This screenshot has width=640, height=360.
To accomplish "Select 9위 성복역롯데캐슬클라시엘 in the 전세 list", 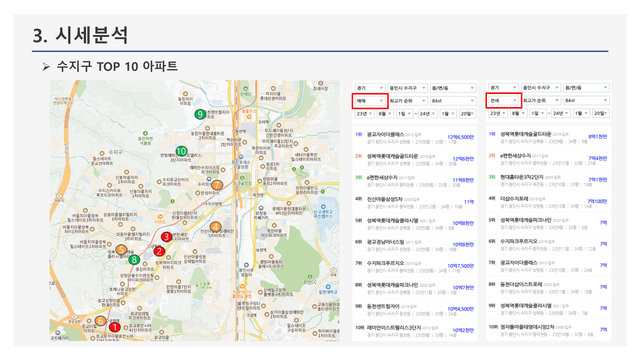I will coord(548,309).
